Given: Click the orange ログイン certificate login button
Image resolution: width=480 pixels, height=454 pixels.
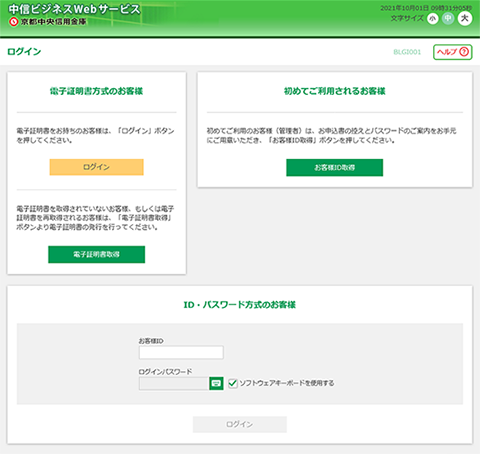Looking at the screenshot, I should pyautogui.click(x=97, y=167).
